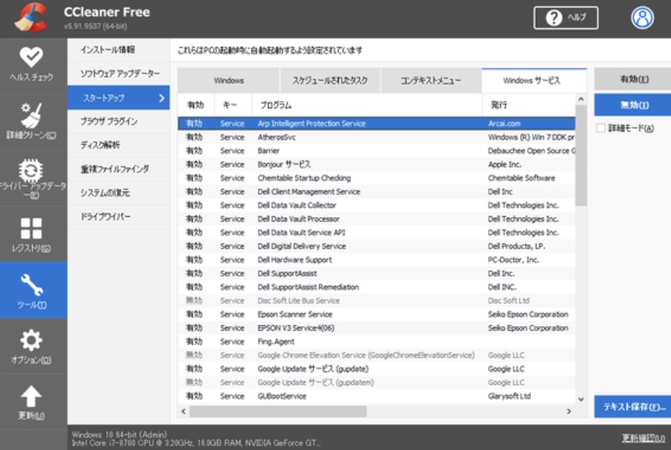
Task: Open インストール情報 in the tools menu
Action: click(119, 50)
